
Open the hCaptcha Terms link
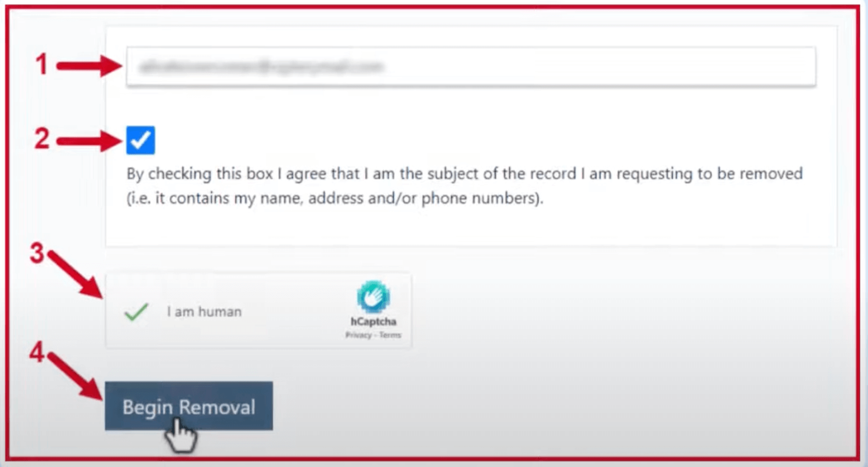click(x=390, y=335)
